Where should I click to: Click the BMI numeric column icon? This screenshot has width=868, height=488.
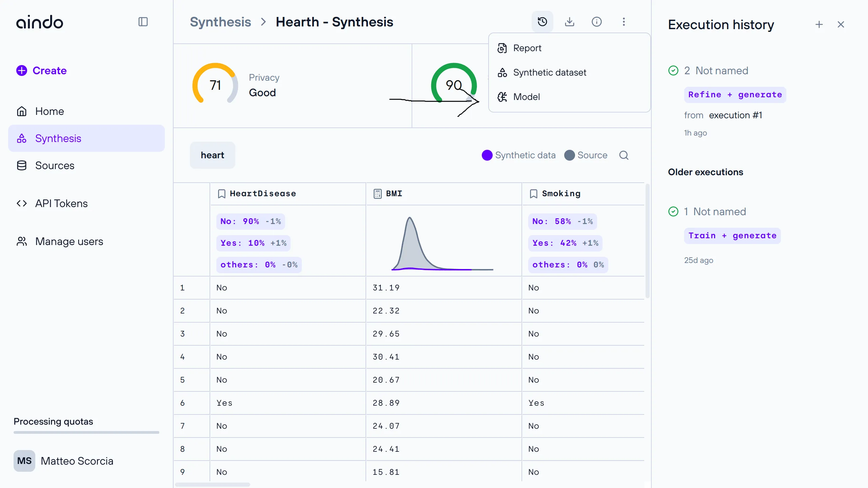point(378,194)
